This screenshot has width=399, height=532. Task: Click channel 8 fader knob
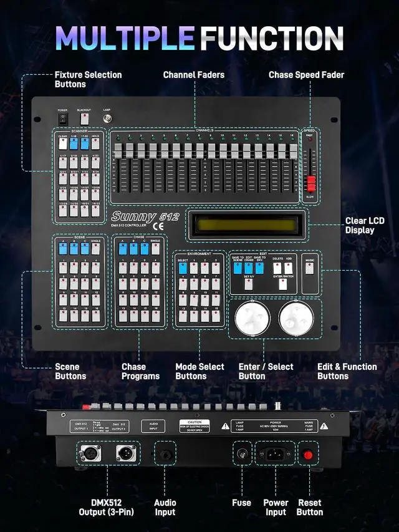coord(200,151)
